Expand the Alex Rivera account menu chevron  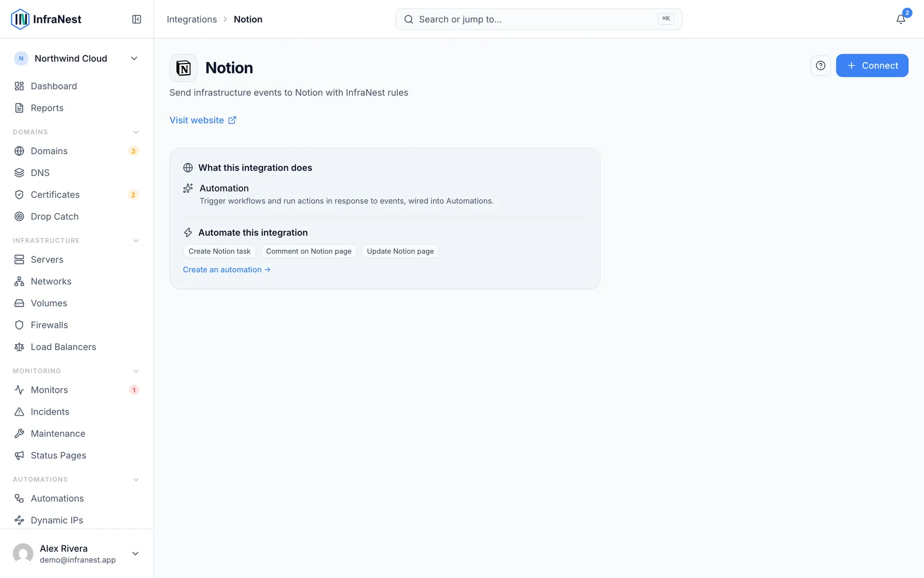(x=135, y=553)
